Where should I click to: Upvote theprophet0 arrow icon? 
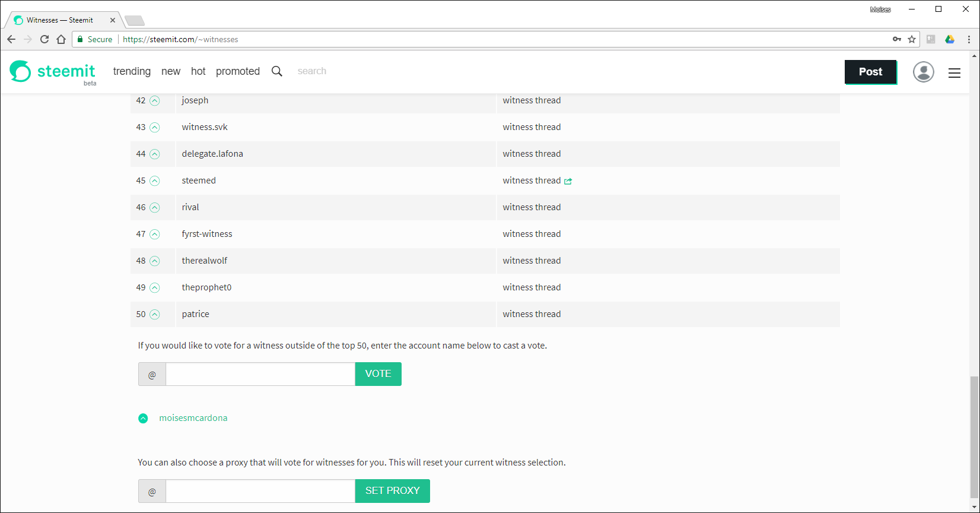pos(155,288)
